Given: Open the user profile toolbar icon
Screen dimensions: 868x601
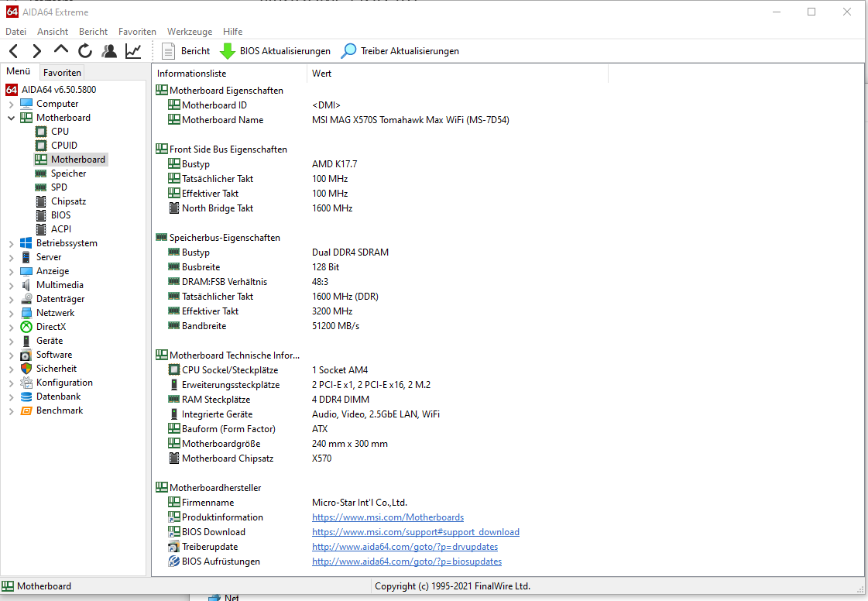Looking at the screenshot, I should pyautogui.click(x=109, y=51).
